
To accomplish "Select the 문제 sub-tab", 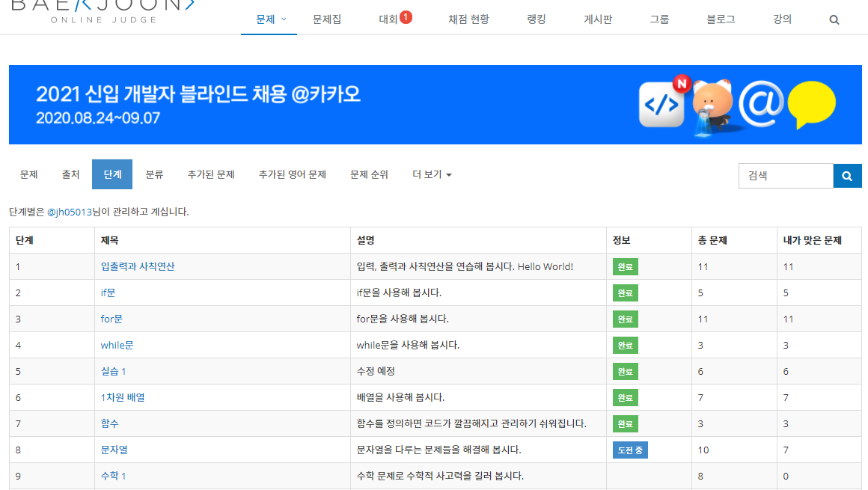I will (28, 174).
